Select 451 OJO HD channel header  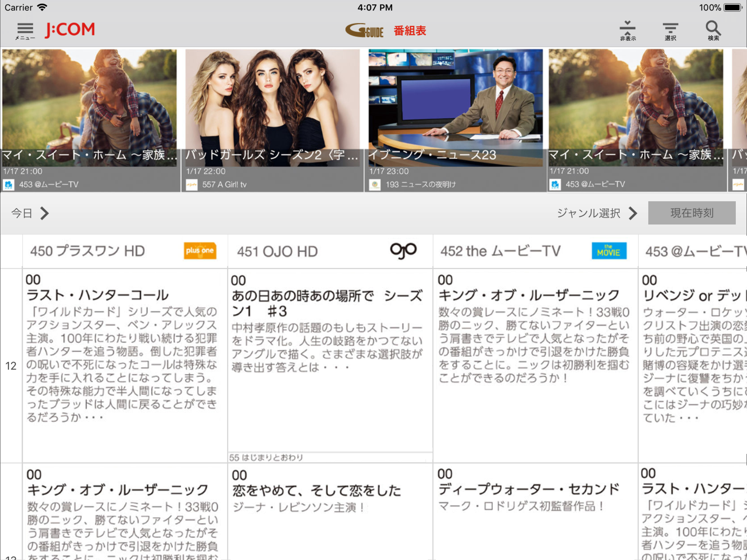pos(277,252)
